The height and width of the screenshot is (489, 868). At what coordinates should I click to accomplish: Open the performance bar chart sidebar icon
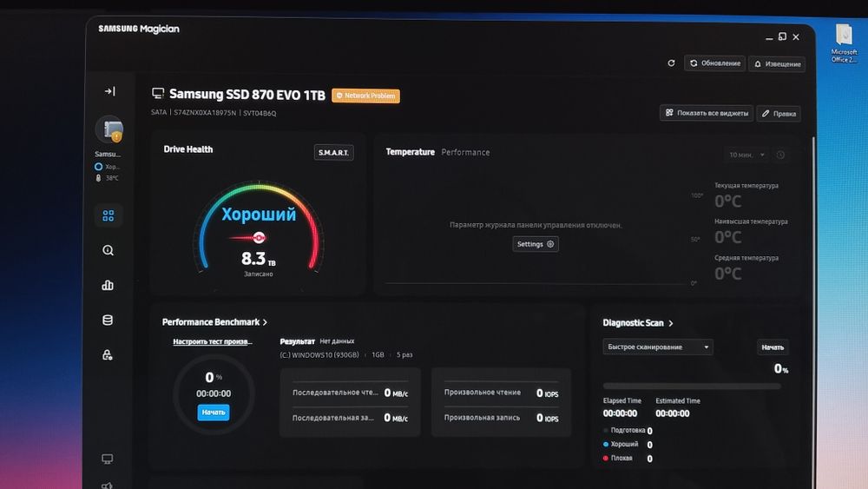point(108,285)
